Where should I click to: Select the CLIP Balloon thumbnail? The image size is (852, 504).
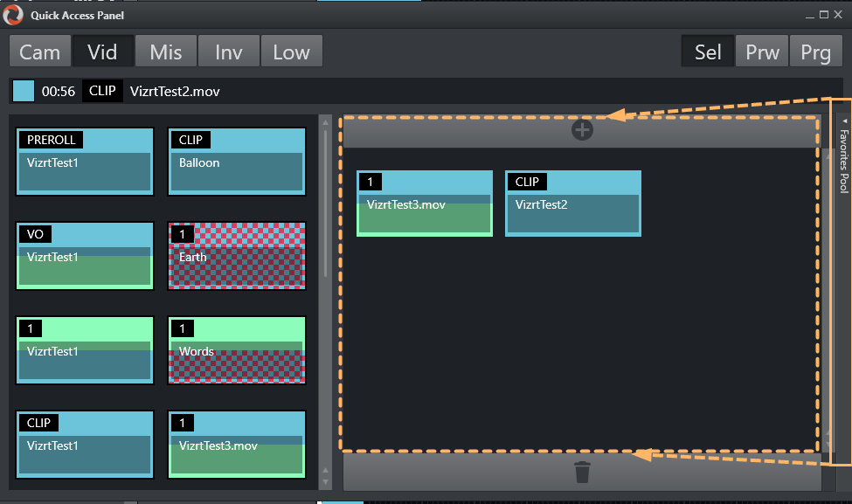236,162
